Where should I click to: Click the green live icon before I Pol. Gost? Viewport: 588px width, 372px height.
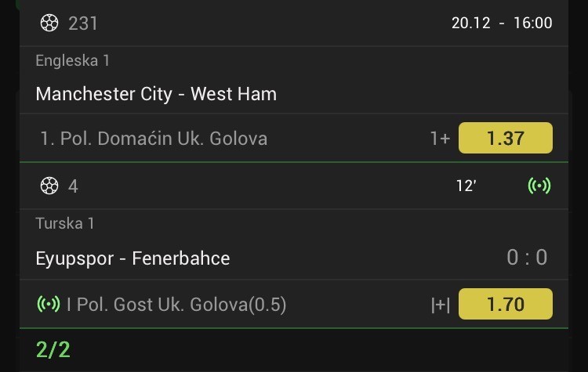tap(49, 304)
